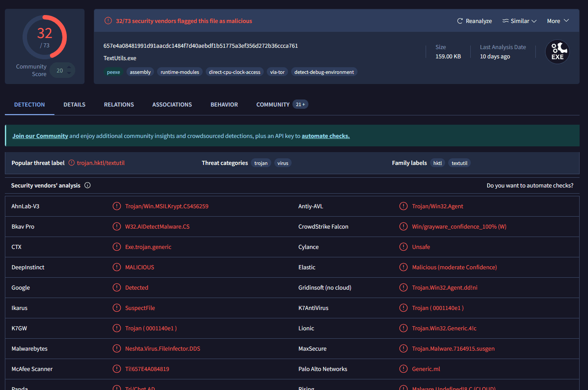Follow the 'Join our Community' link
Viewport: 588px width, 390px height.
point(40,136)
